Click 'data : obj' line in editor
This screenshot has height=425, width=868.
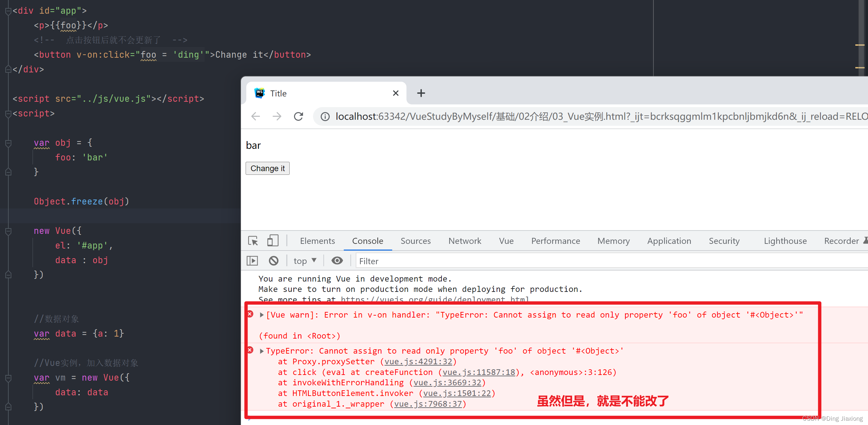coord(81,260)
